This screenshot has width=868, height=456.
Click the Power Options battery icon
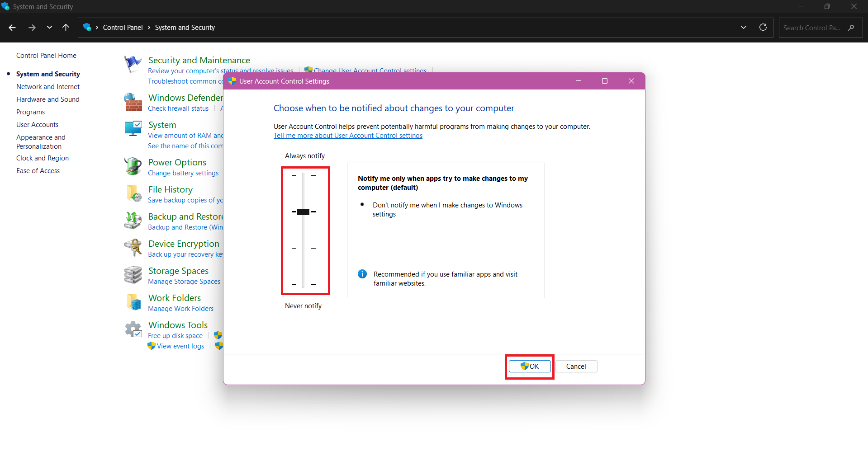pos(133,166)
